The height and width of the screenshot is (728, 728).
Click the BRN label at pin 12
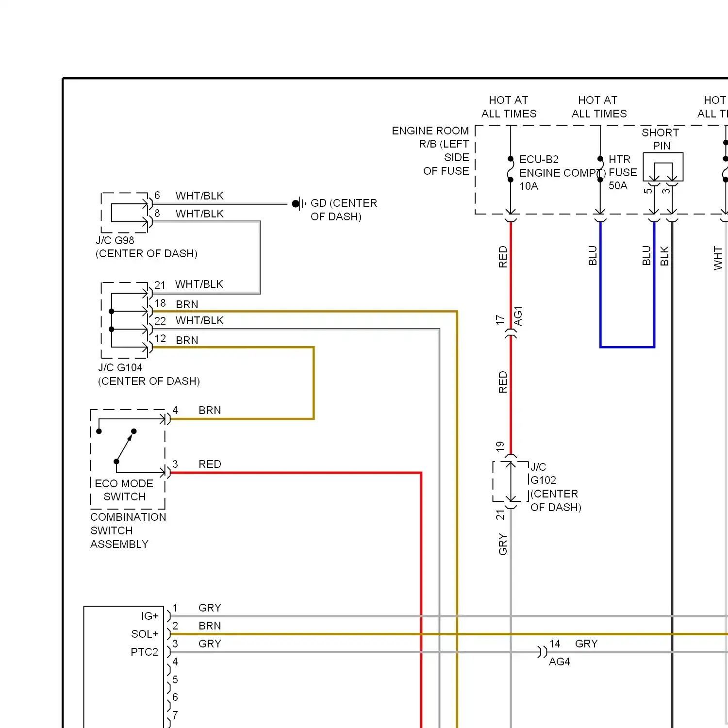coord(187,340)
